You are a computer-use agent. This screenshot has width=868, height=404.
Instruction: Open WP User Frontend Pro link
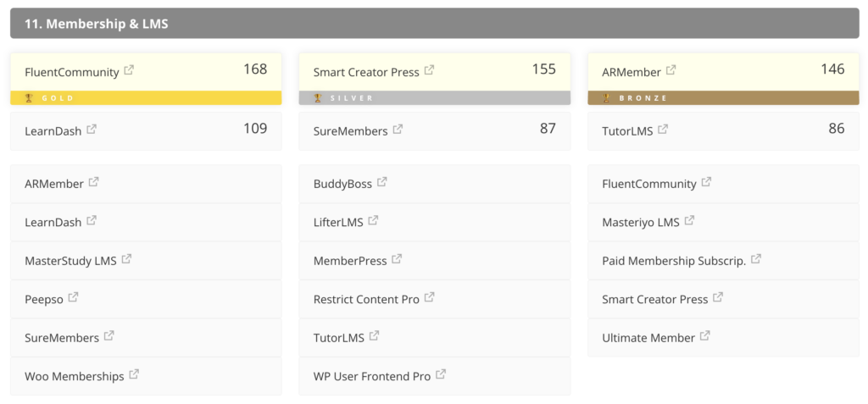[371, 376]
